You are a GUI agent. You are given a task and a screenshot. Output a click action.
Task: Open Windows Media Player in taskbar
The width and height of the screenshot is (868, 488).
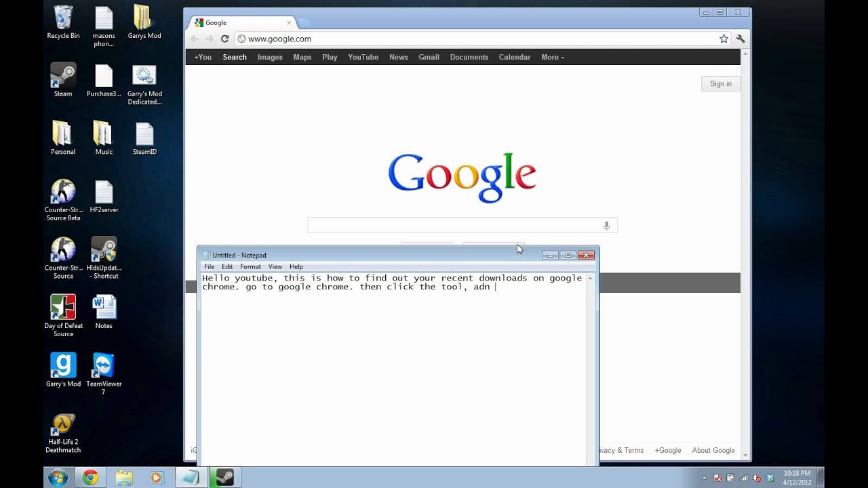click(x=157, y=478)
